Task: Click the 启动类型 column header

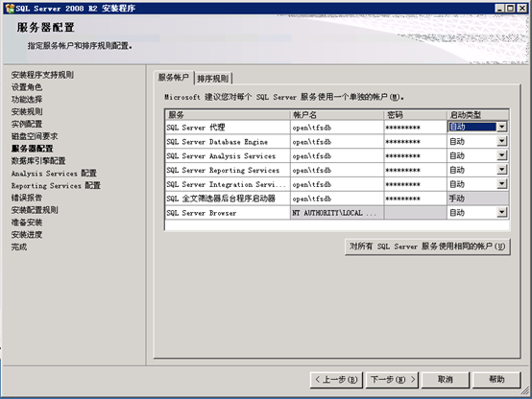Action: coord(478,115)
